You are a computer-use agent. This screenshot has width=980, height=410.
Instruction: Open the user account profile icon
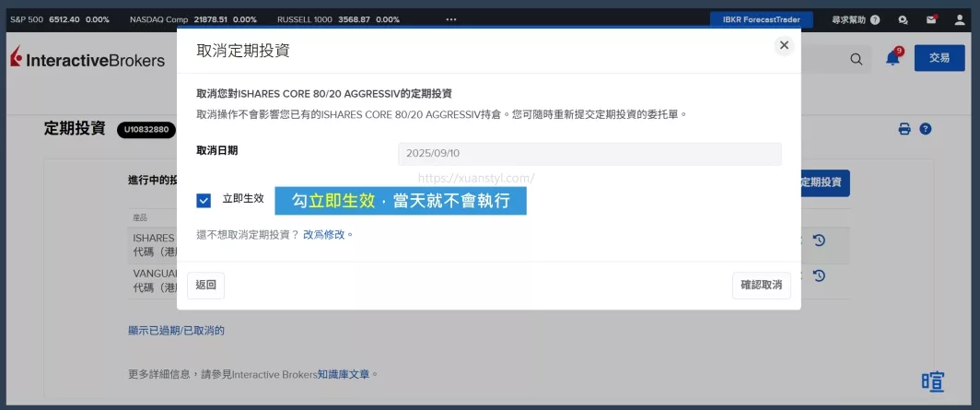(960, 20)
